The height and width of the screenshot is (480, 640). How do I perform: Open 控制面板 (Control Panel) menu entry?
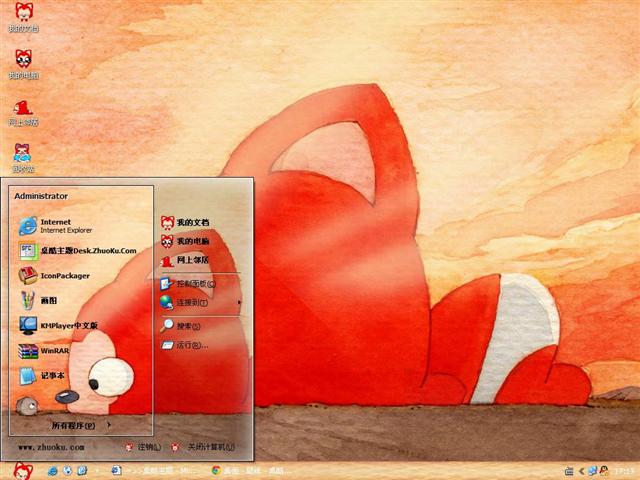coord(193,284)
